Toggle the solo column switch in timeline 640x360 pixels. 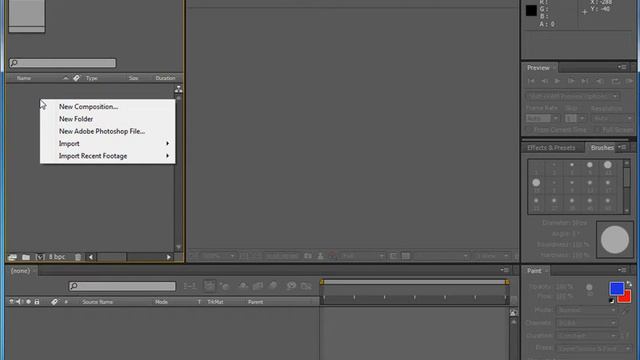[29, 302]
